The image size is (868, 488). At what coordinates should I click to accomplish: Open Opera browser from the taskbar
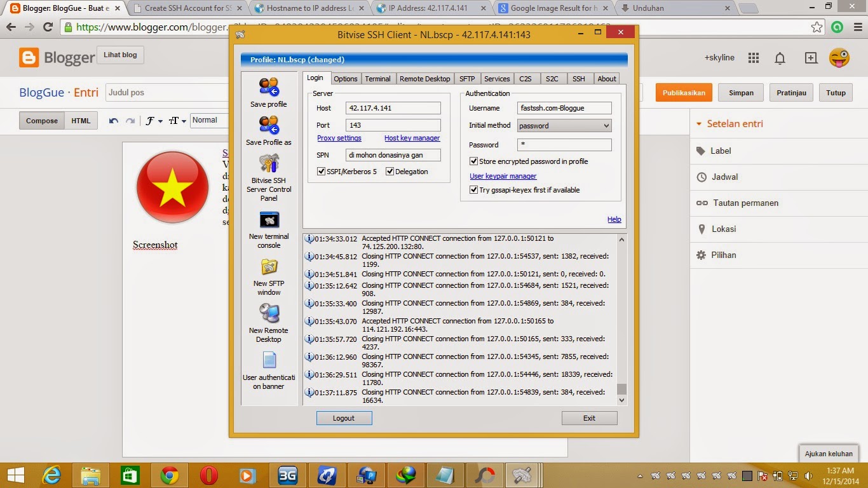point(209,475)
